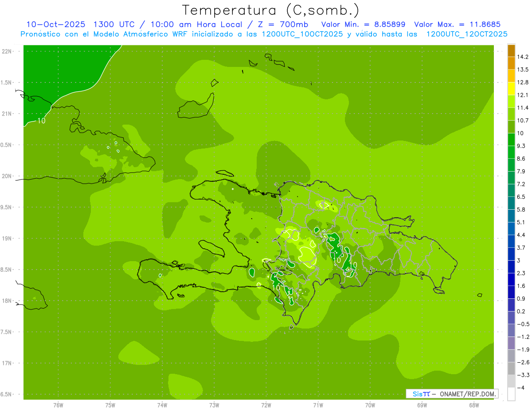
Task: Click the '1300 UTC' time text
Action: [114, 24]
